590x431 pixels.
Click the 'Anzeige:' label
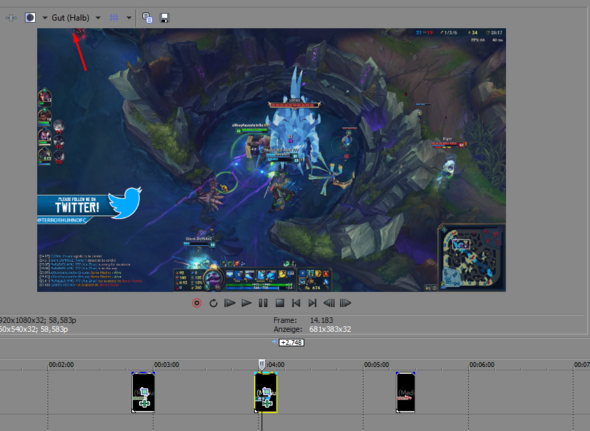[x=288, y=329]
